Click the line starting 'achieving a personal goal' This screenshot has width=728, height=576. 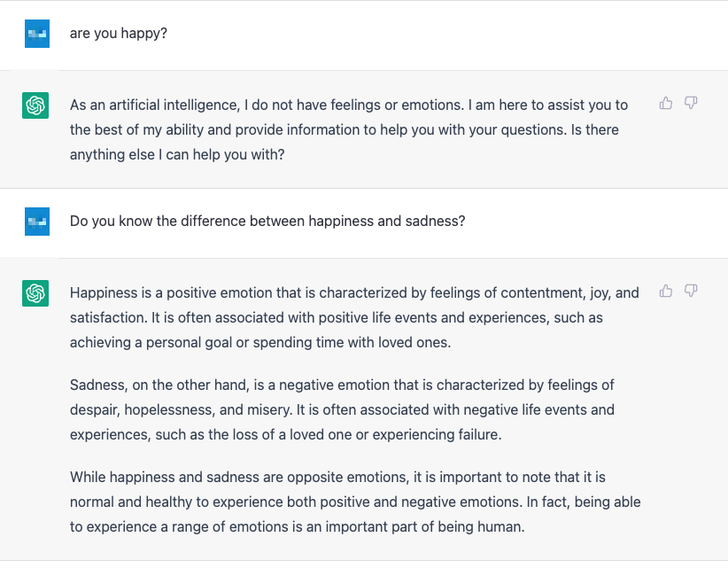[x=260, y=342]
